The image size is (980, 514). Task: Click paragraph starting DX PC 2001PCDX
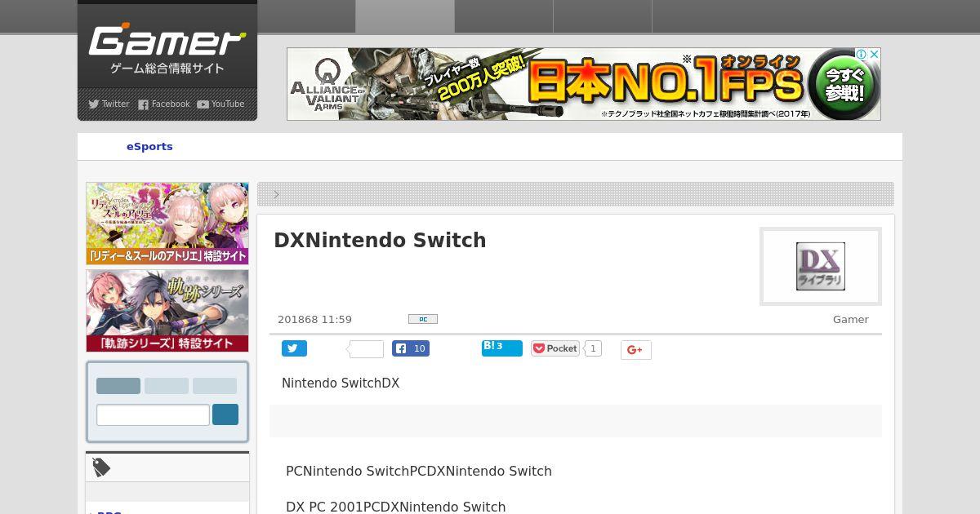pyautogui.click(x=396, y=507)
